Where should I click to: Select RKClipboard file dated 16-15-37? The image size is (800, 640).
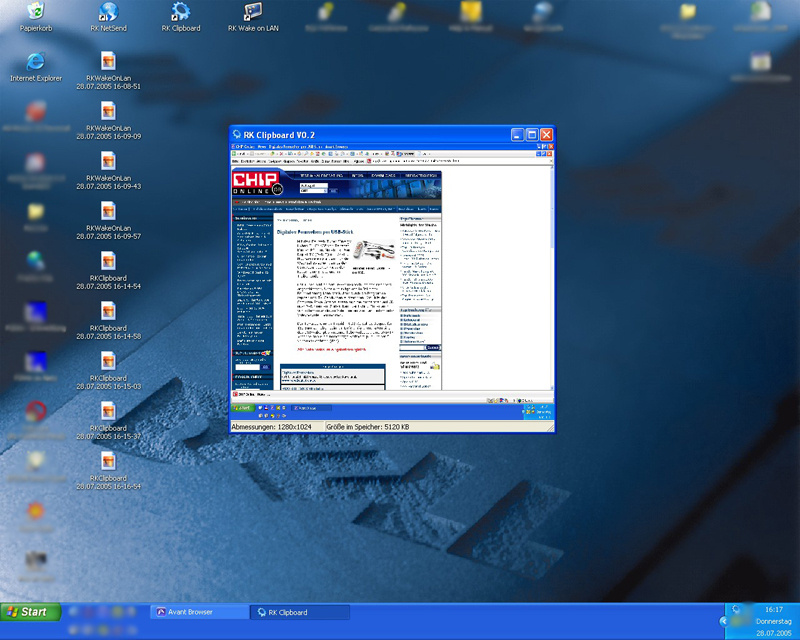[x=107, y=410]
